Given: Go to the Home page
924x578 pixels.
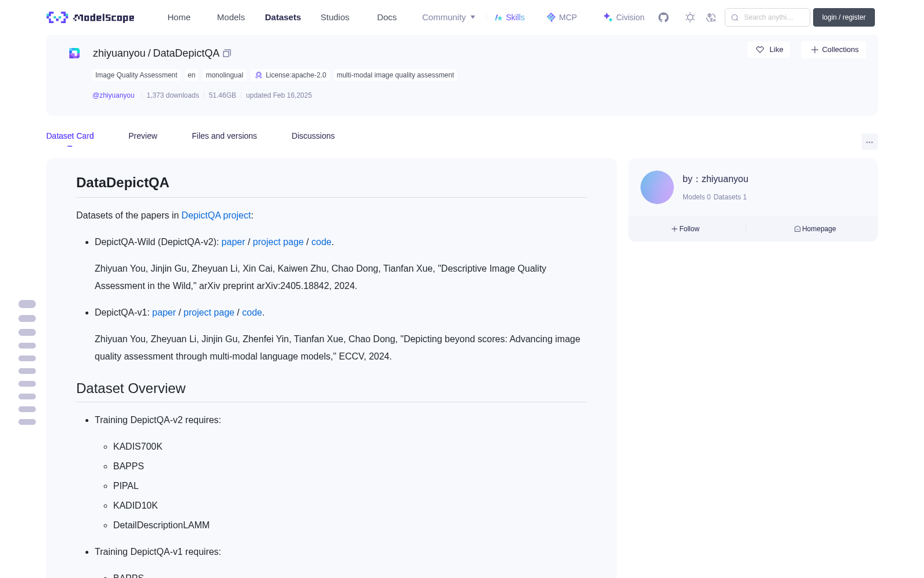Looking at the screenshot, I should coord(179,17).
